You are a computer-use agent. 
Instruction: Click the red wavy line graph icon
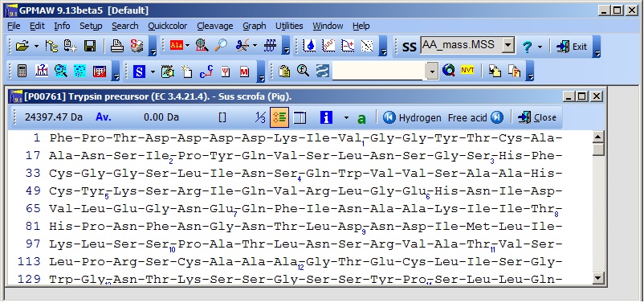[328, 45]
